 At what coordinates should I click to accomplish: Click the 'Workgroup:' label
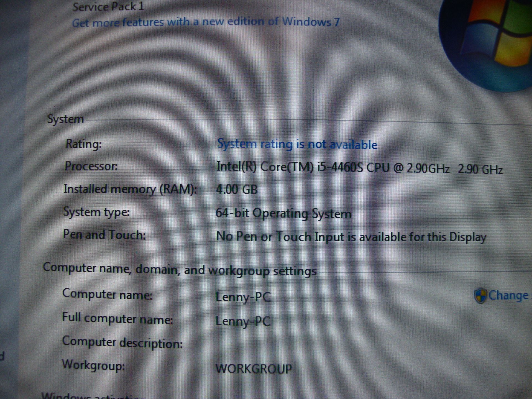click(93, 365)
